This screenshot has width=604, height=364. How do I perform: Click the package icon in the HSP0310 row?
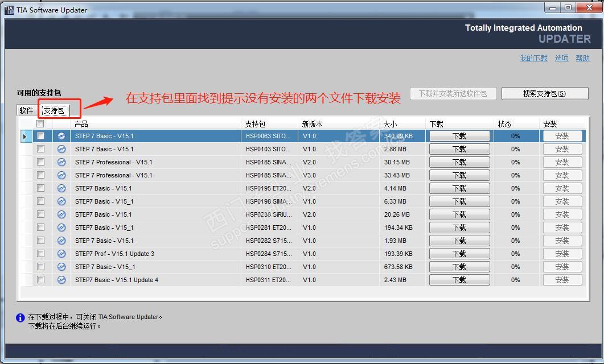pyautogui.click(x=61, y=267)
